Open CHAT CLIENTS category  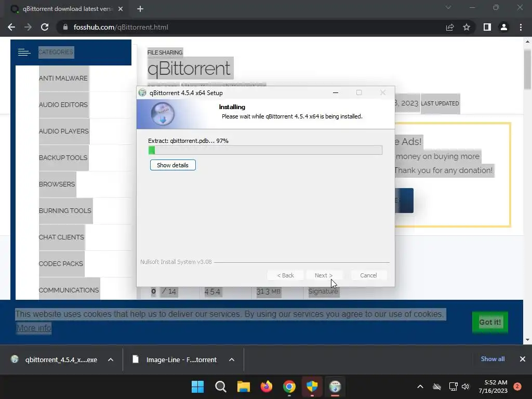point(61,237)
